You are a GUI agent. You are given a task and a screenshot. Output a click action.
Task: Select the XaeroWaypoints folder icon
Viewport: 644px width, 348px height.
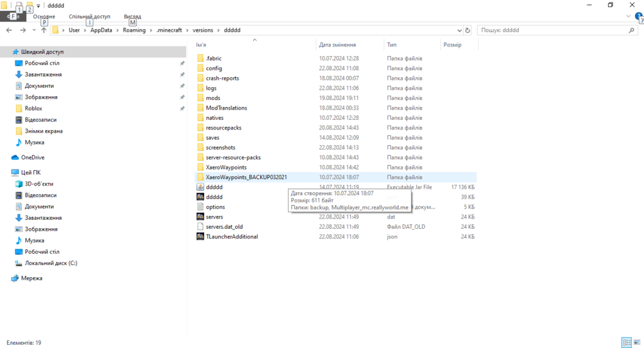click(200, 167)
